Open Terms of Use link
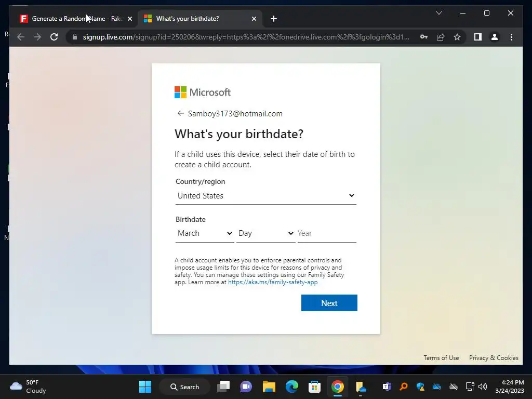Image resolution: width=532 pixels, height=399 pixels. [x=441, y=358]
